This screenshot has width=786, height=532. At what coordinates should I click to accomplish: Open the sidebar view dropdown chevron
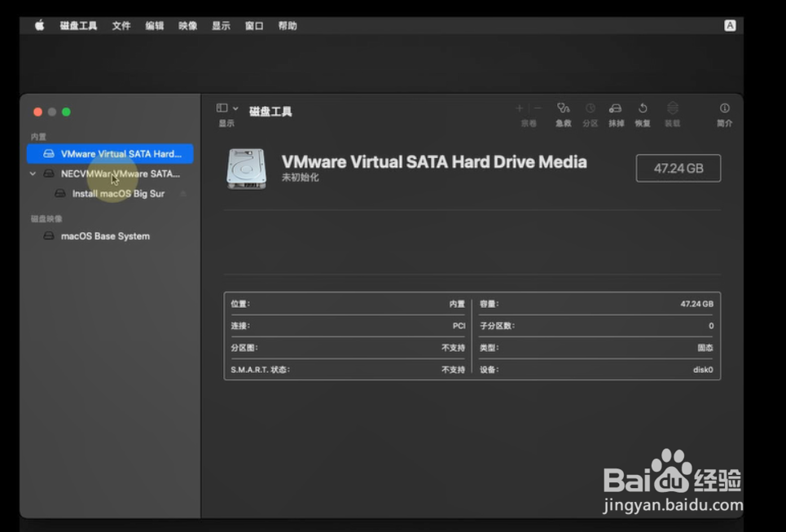click(x=235, y=108)
